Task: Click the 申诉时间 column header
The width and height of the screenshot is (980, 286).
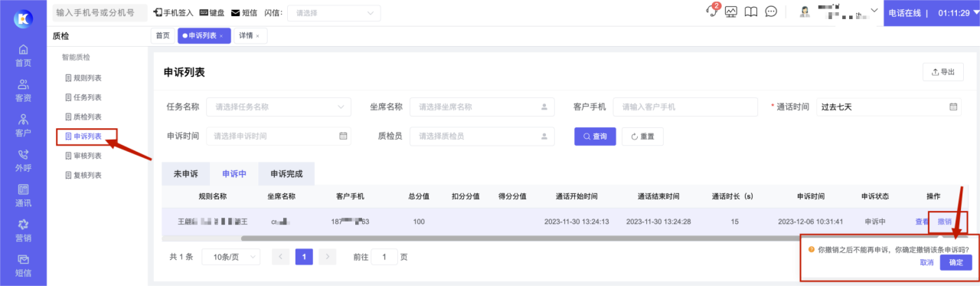Action: pyautogui.click(x=810, y=196)
